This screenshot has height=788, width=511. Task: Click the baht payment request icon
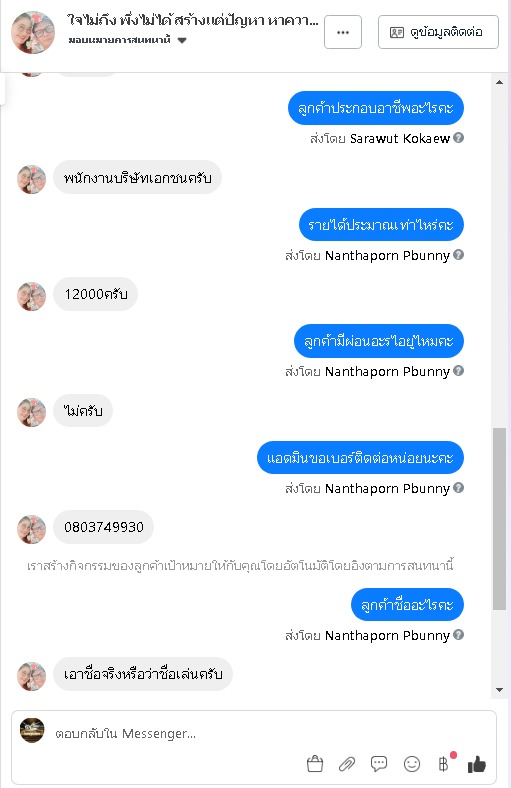point(445,763)
